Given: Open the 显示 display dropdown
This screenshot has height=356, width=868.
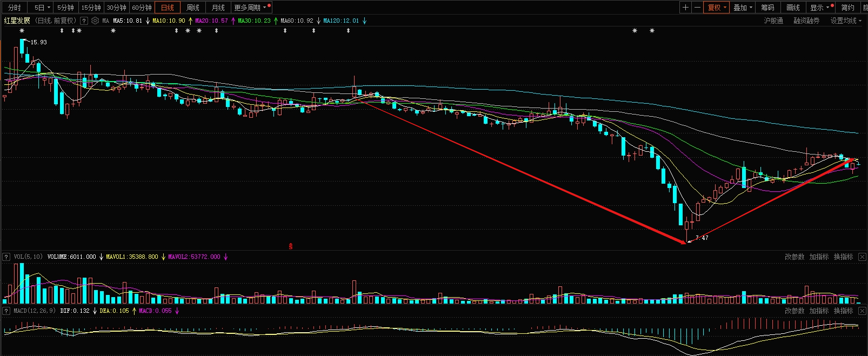Looking at the screenshot, I should pos(820,8).
